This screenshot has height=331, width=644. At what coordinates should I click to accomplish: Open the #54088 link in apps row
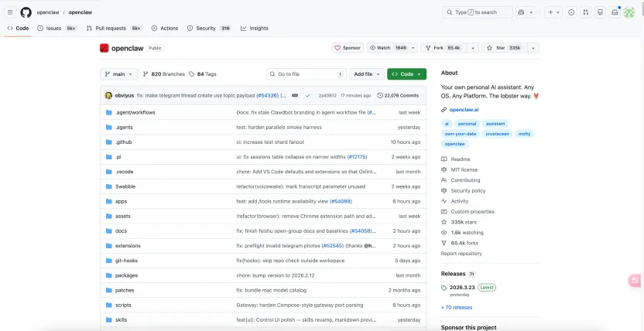coord(341,201)
